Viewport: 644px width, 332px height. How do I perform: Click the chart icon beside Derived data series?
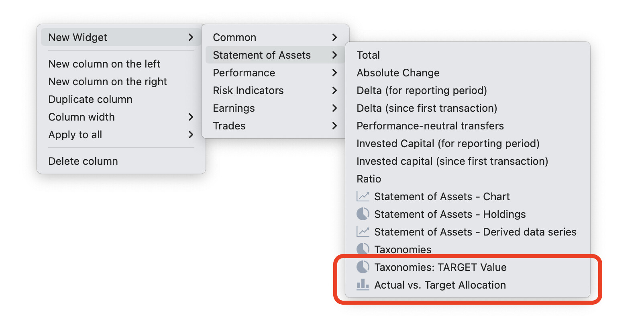363,232
